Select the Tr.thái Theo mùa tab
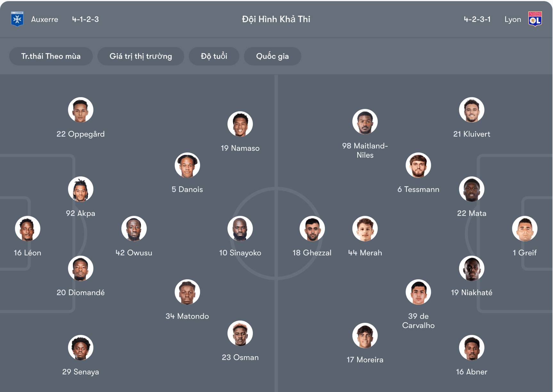The height and width of the screenshot is (392, 553). click(51, 56)
